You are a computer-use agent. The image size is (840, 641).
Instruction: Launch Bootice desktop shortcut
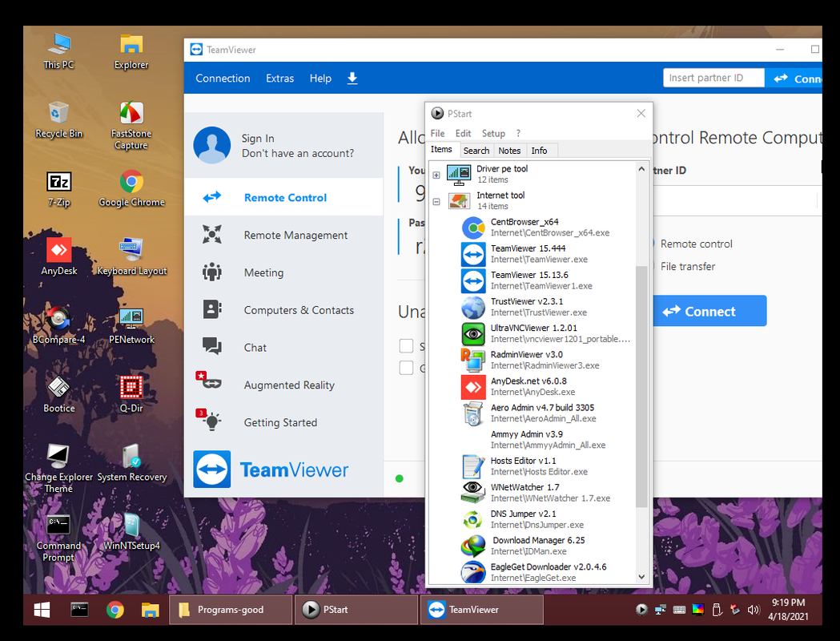59,394
